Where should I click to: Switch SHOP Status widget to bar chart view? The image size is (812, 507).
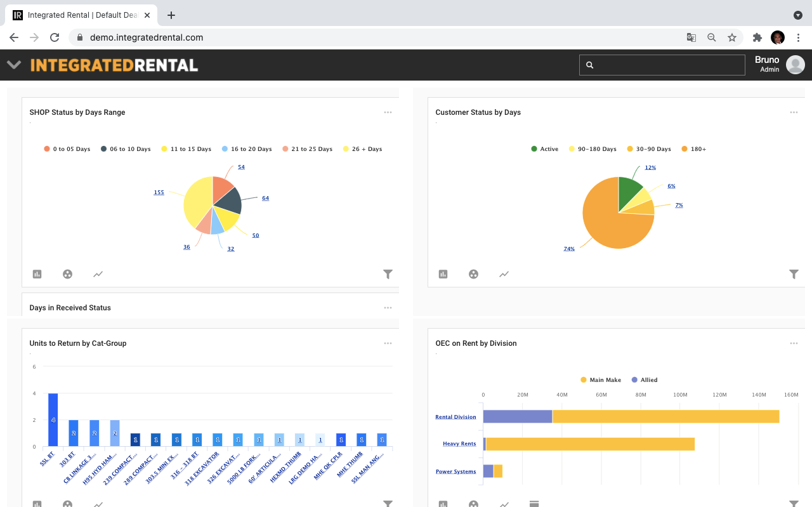coord(37,274)
